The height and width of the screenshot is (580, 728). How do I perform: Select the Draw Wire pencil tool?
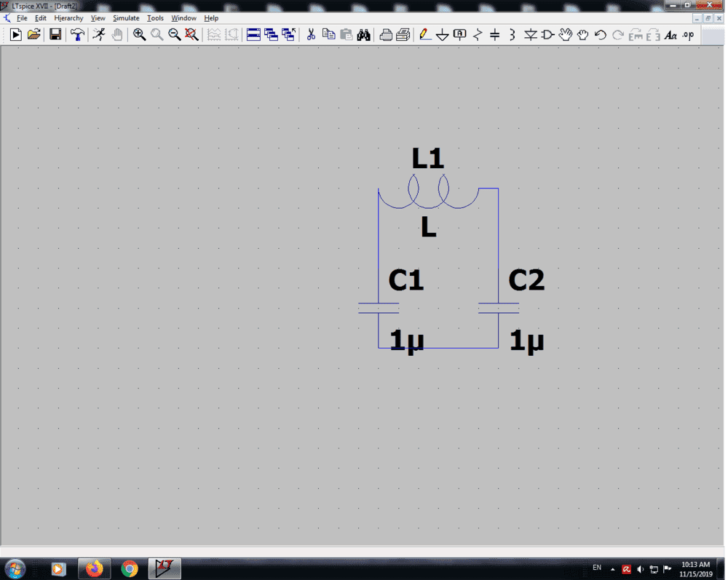point(425,34)
